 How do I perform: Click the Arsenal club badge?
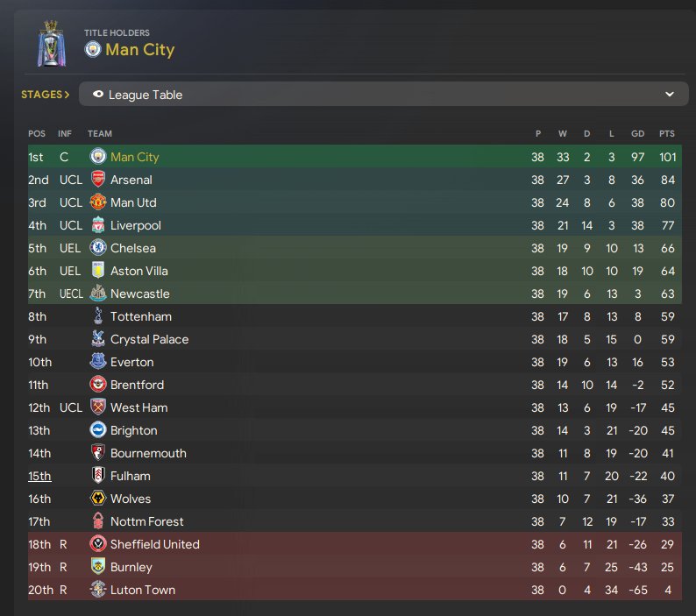click(x=98, y=180)
